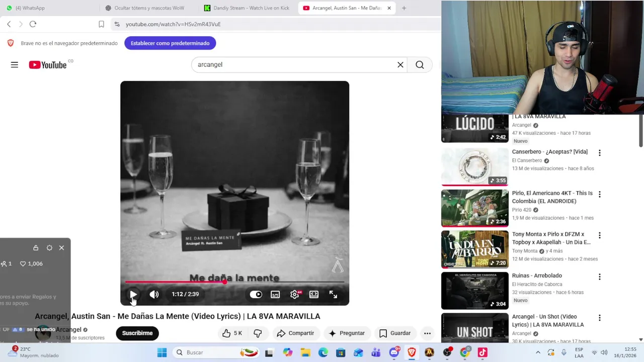Image resolution: width=644 pixels, height=362 pixels.
Task: Open LÚCIDO video thumbnail
Action: [x=475, y=128]
